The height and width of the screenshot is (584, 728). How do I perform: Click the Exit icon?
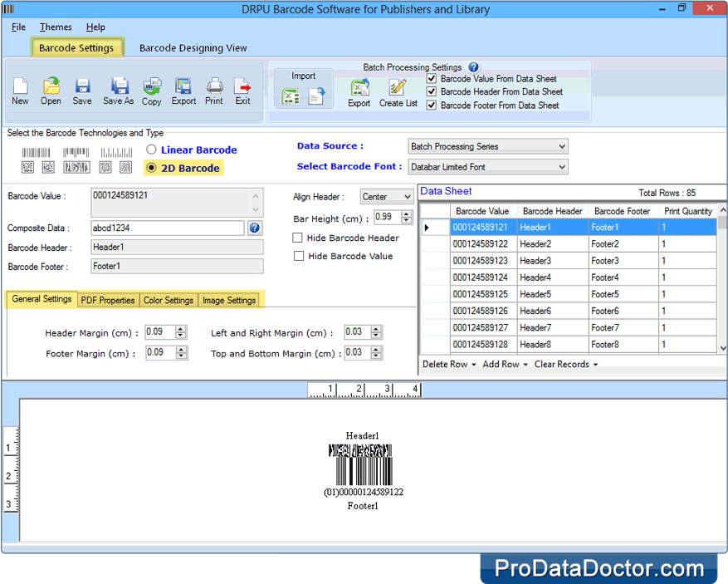(242, 86)
